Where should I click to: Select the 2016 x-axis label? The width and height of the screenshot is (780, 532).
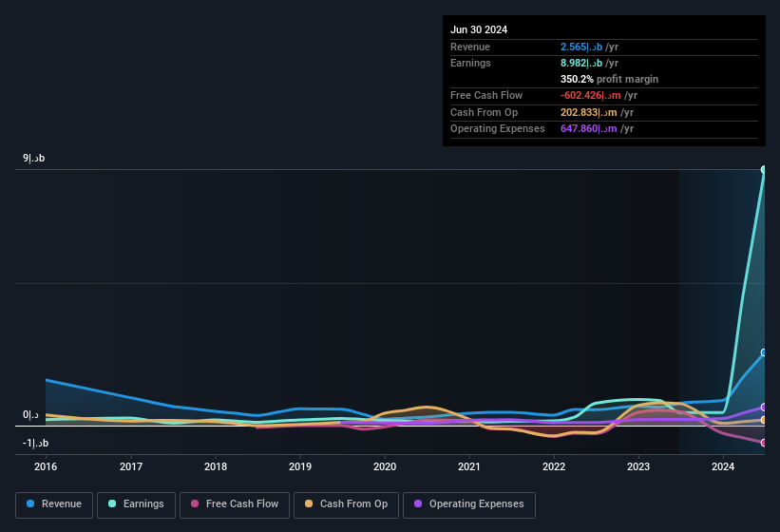[x=46, y=466]
